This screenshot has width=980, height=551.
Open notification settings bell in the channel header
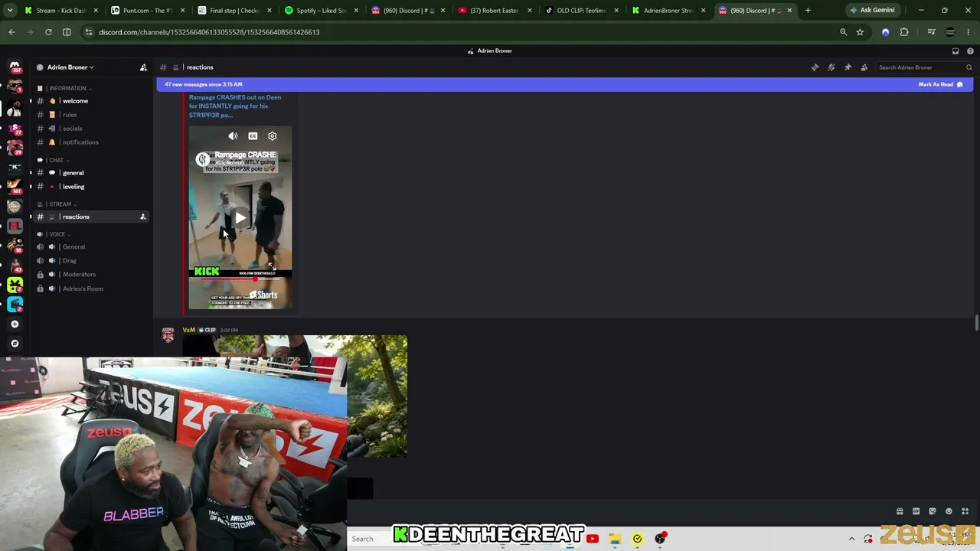[831, 67]
